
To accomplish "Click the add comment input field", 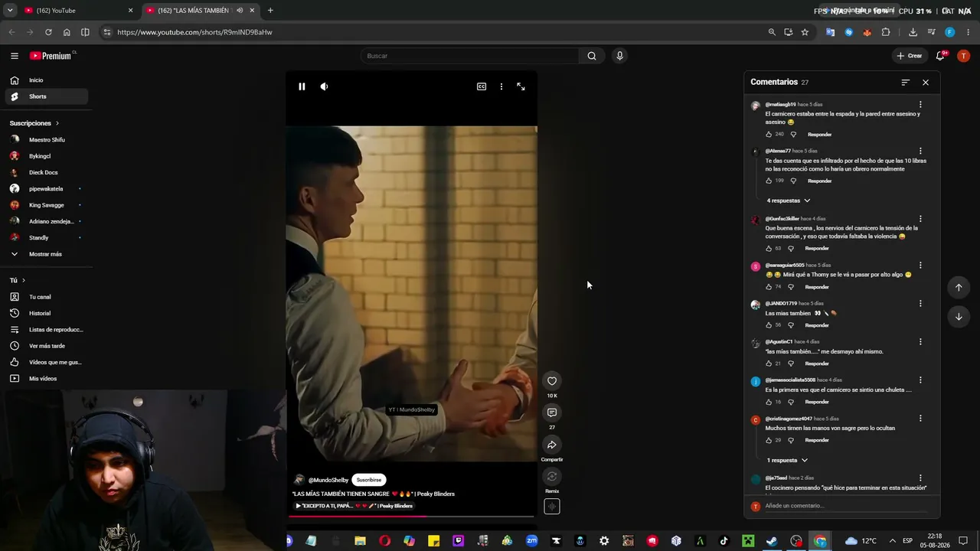I will pos(845,506).
